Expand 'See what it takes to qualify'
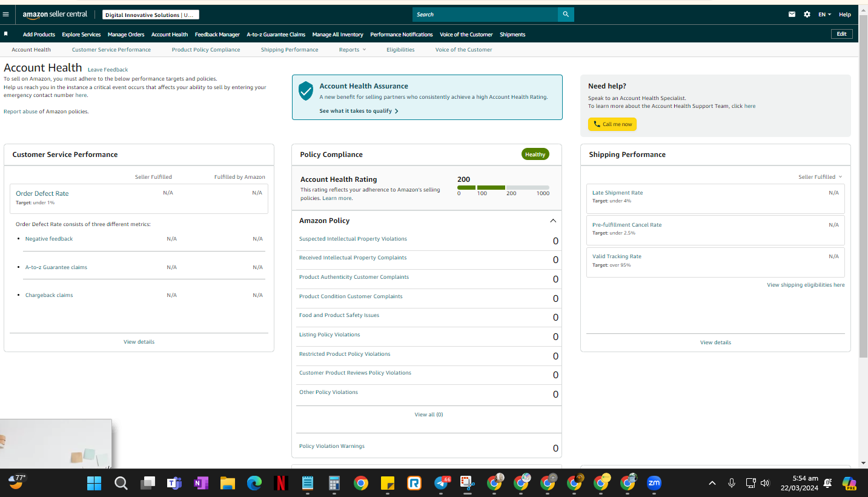Viewport: 868px width, 497px height. (x=359, y=111)
